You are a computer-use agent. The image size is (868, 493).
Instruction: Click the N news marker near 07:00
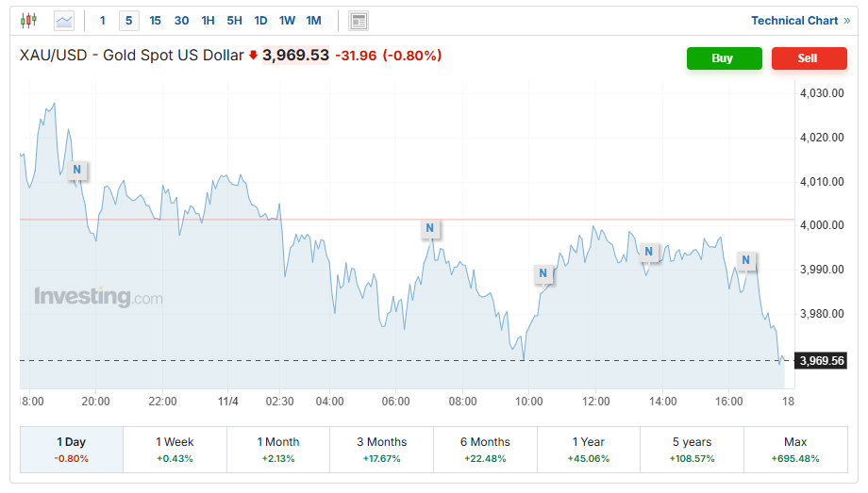pos(430,228)
